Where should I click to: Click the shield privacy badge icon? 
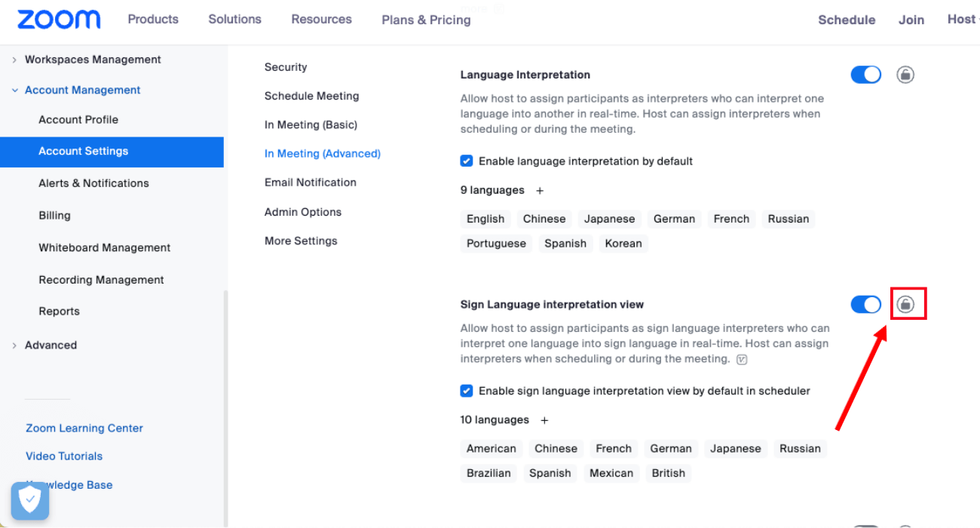[x=30, y=501]
